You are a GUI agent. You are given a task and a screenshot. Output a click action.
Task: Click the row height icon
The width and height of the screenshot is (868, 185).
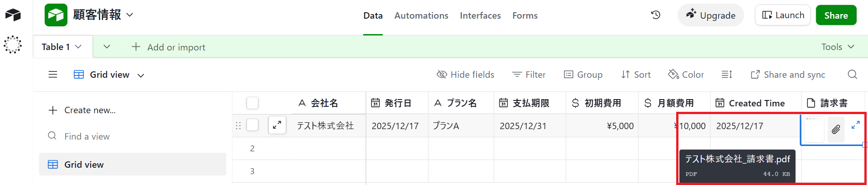pyautogui.click(x=727, y=75)
